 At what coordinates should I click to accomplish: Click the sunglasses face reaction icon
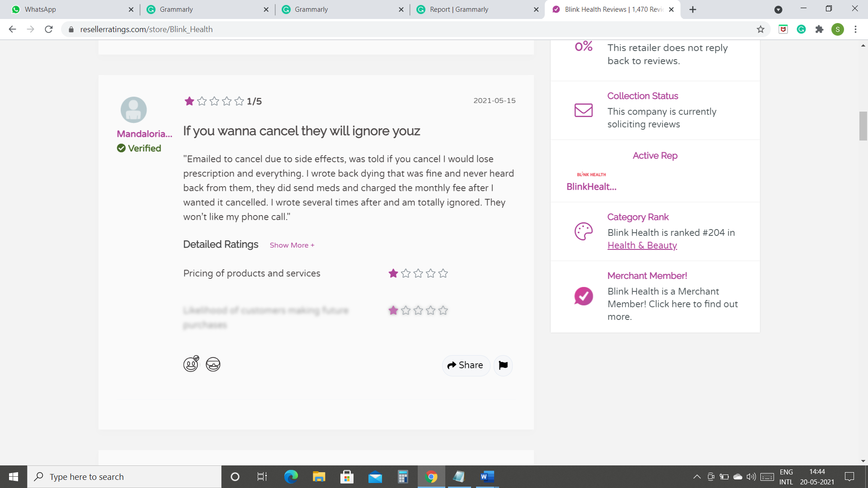(213, 364)
